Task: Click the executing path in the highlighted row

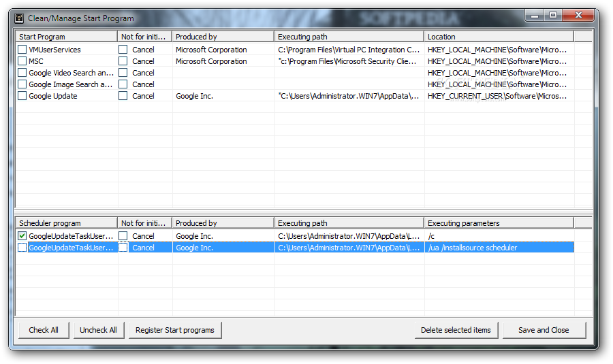Action: tap(349, 248)
